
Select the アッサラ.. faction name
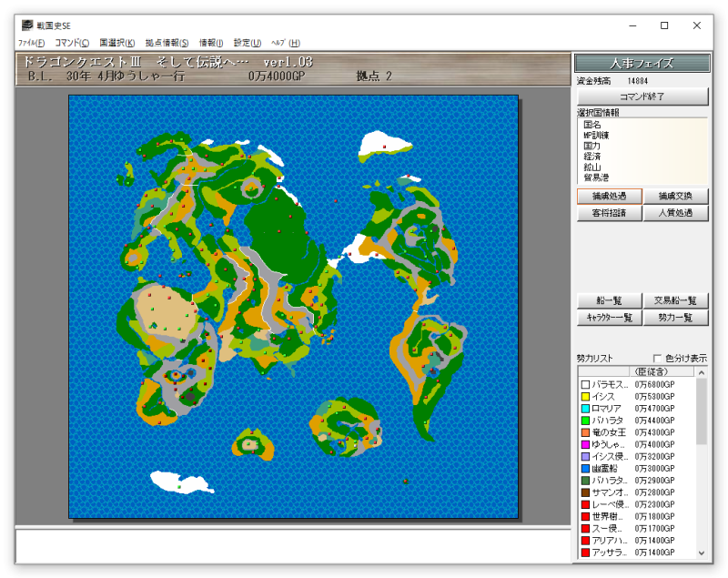(610, 553)
